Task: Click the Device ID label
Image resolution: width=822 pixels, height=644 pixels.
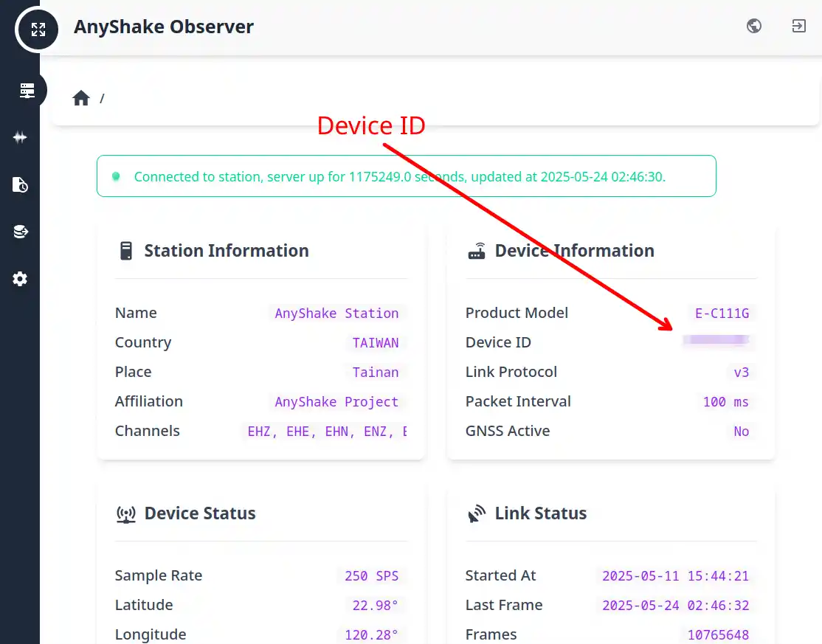Action: (498, 342)
